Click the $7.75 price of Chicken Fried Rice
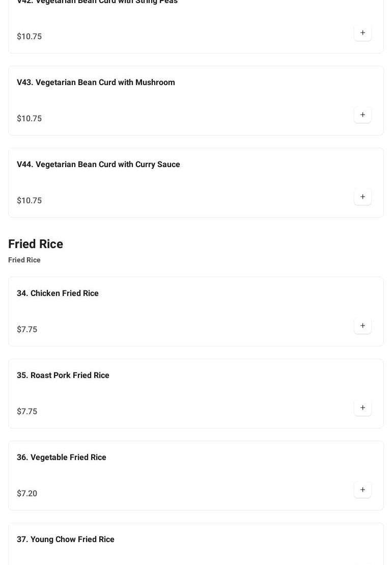 pos(27,330)
